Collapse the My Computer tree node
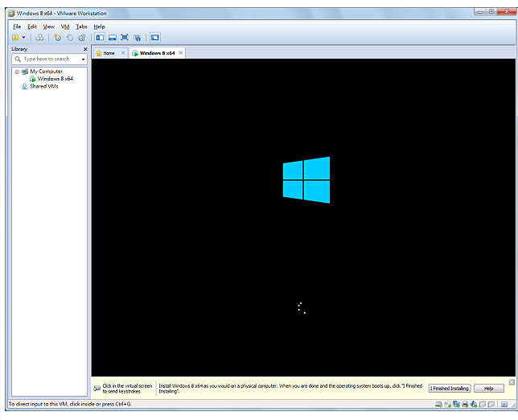Screen dimensions: 518x420 [17, 72]
